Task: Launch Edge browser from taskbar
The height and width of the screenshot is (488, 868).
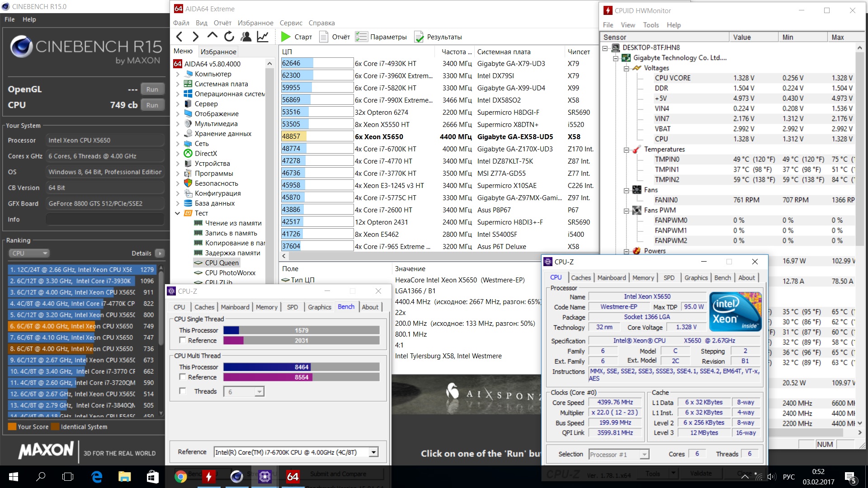Action: point(97,477)
